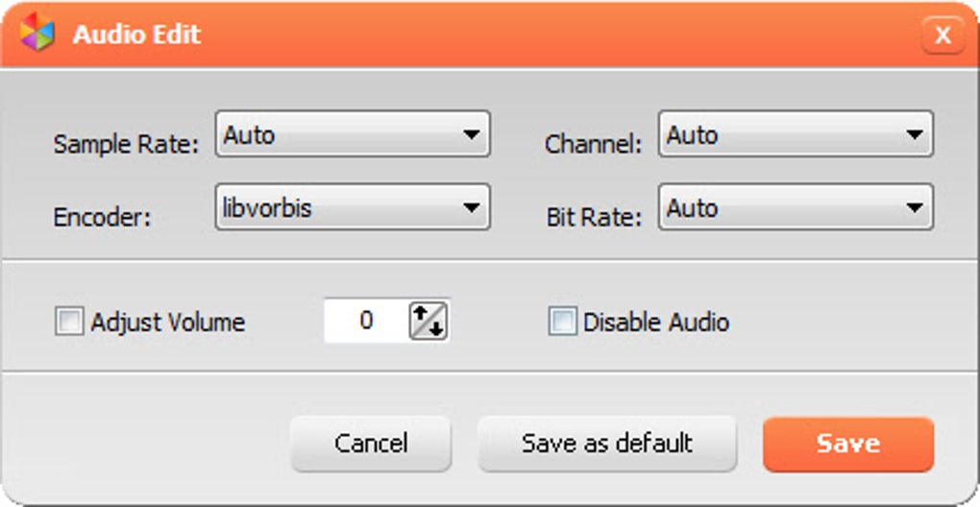Open the Sample Rate dropdown
The width and height of the screenshot is (980, 507).
(x=353, y=133)
